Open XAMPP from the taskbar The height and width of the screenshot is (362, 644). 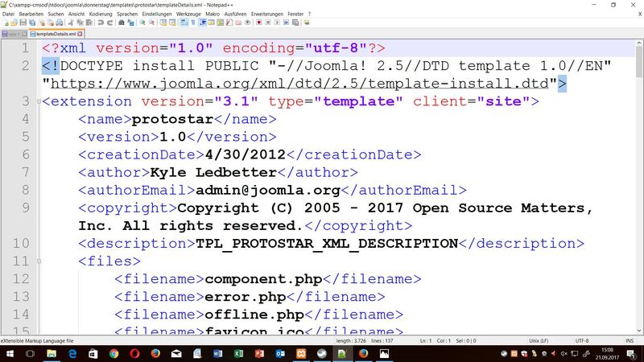click(302, 354)
